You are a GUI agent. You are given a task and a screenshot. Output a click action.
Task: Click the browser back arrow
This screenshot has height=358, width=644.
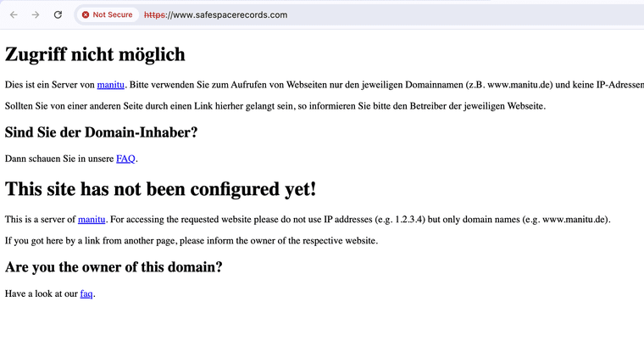[14, 15]
